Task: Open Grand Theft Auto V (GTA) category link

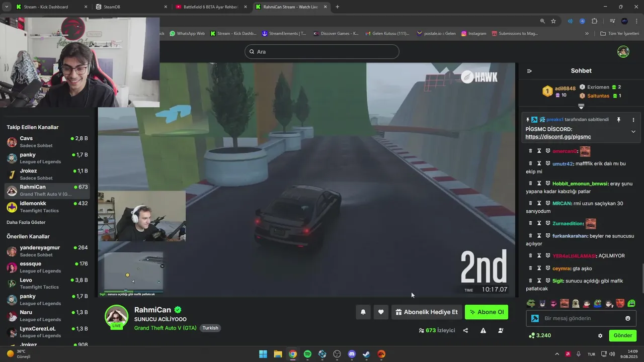Action: (165, 328)
